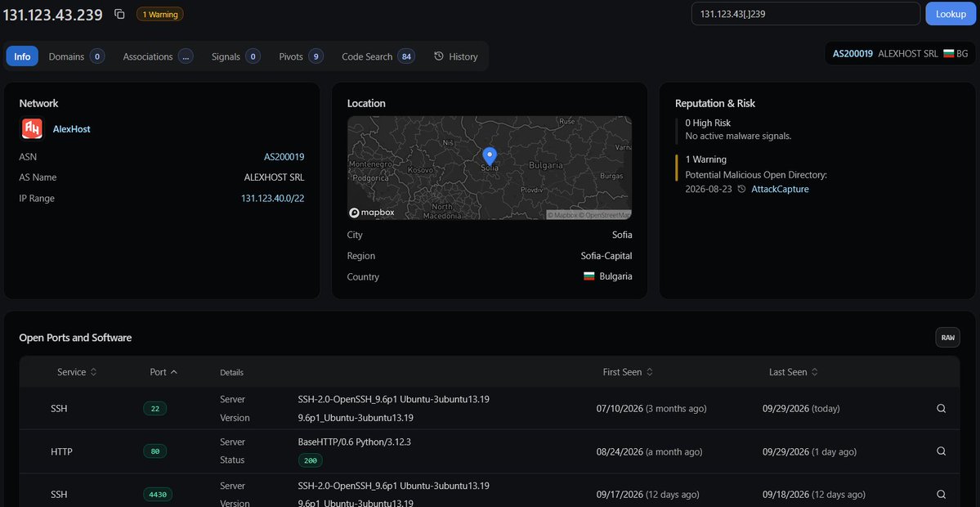Switch to the Signals tab
980x507 pixels.
(235, 56)
